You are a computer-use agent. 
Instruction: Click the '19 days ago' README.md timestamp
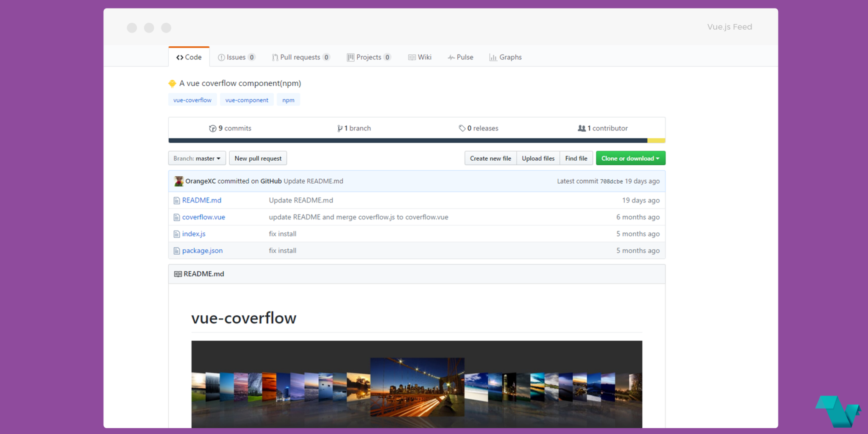pos(641,200)
